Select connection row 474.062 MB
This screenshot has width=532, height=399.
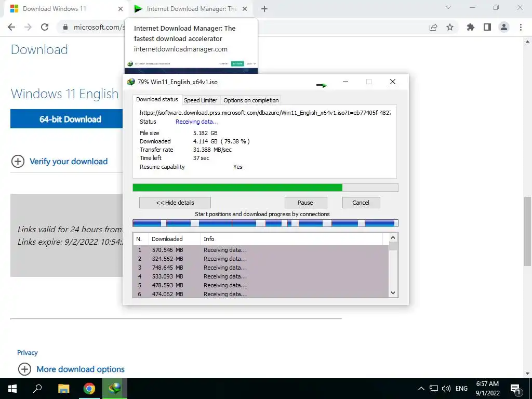(x=261, y=294)
